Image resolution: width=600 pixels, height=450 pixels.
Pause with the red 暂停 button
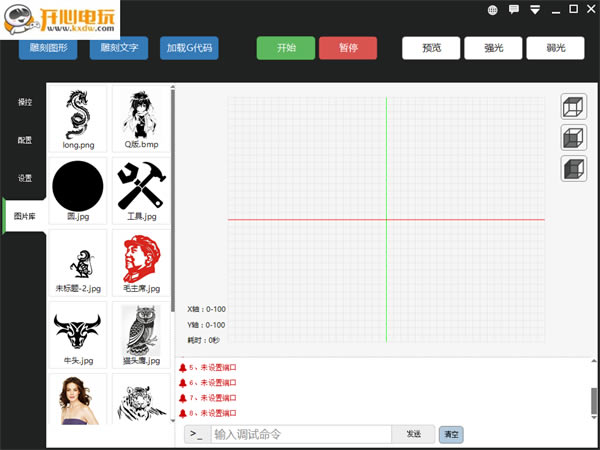pyautogui.click(x=348, y=48)
